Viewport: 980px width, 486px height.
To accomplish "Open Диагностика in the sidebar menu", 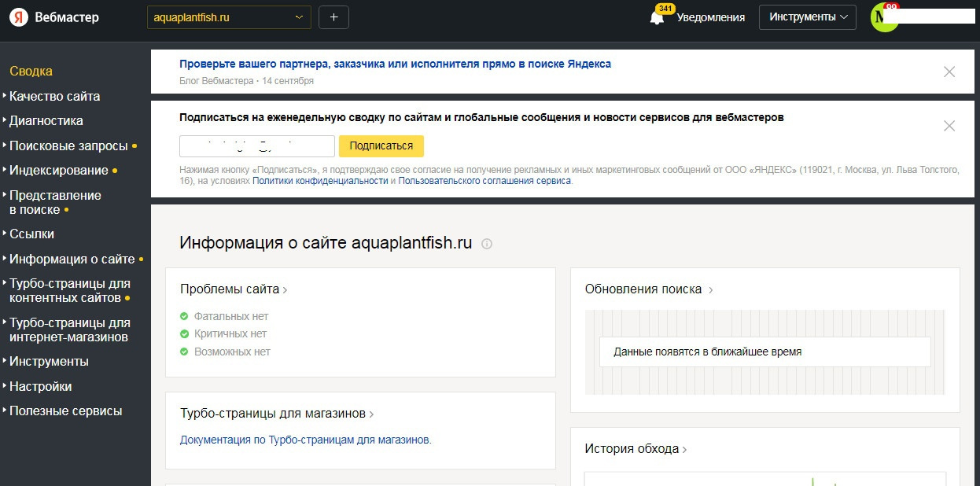I will 46,121.
